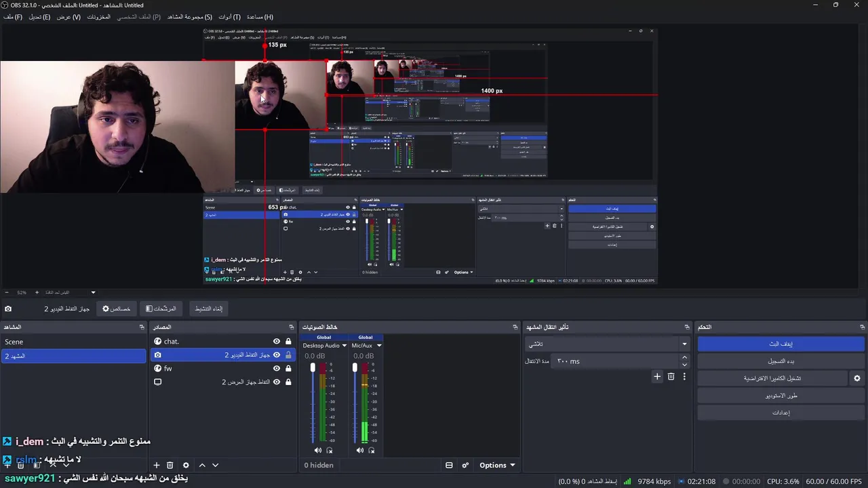Float the scene transitions dock icon

pos(687,327)
